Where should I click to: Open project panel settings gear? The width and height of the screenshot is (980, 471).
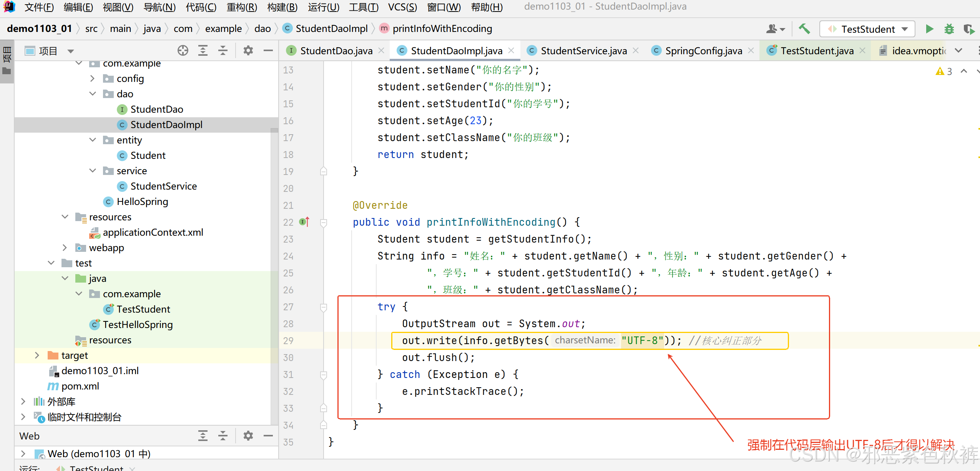tap(248, 51)
